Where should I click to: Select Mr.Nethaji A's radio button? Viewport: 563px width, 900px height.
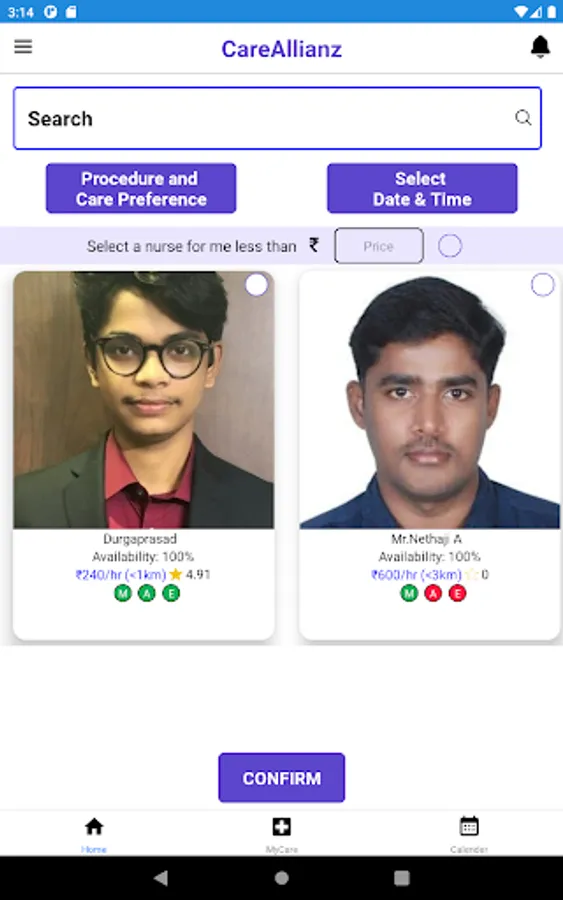pos(542,285)
